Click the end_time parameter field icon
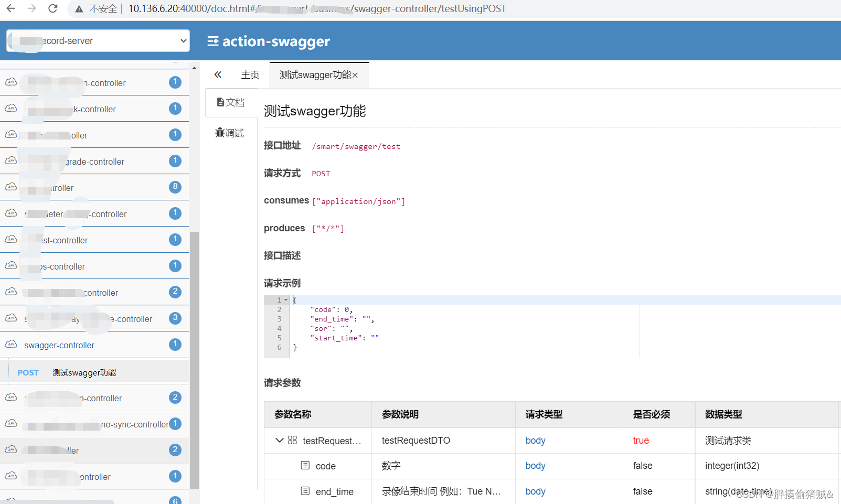 305,491
